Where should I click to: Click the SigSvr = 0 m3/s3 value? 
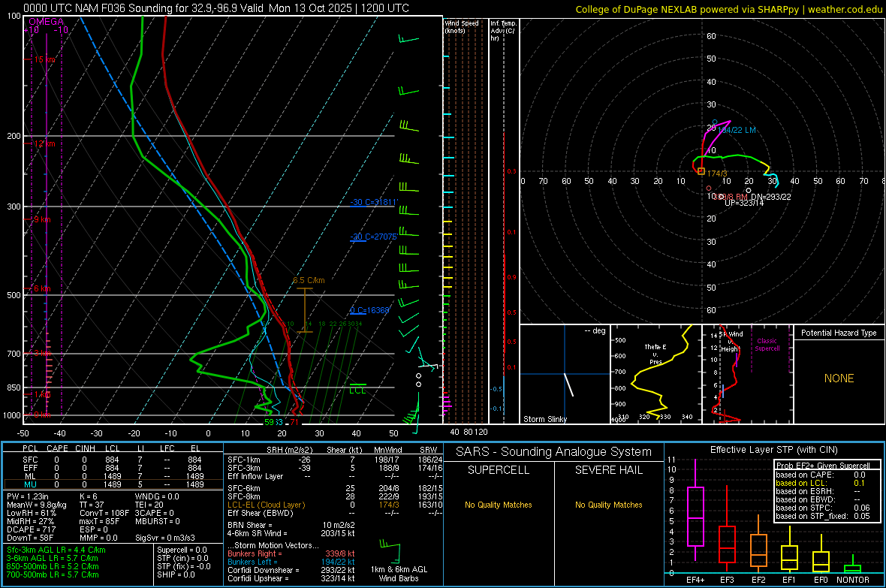click(x=165, y=538)
